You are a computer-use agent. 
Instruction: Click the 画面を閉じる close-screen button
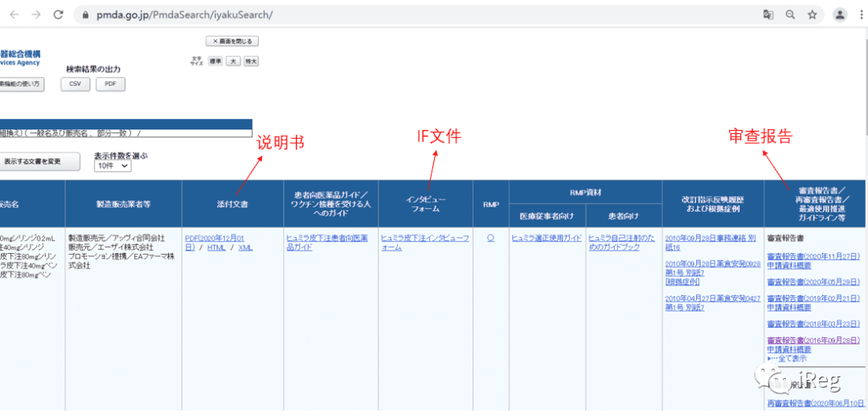(x=232, y=41)
